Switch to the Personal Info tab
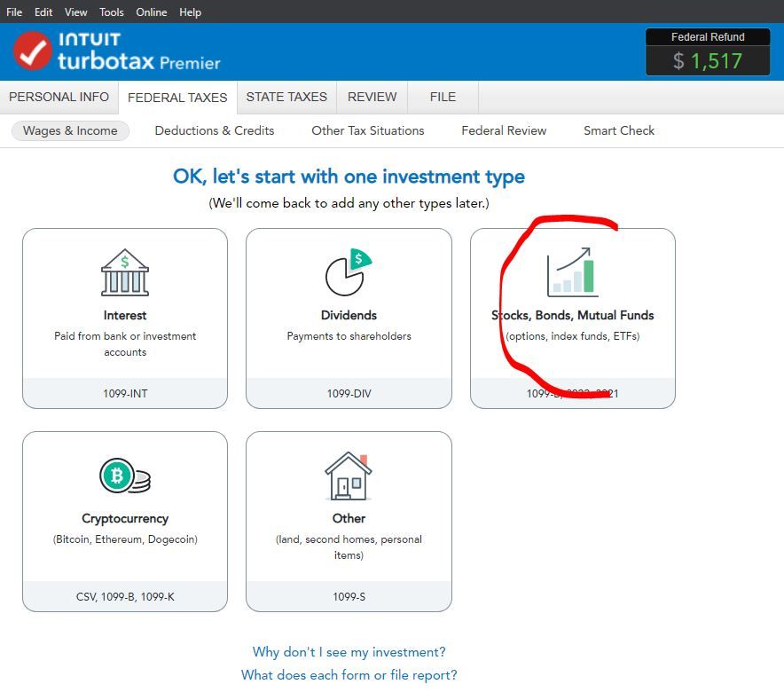Screen dimensions: 784x692 [59, 97]
